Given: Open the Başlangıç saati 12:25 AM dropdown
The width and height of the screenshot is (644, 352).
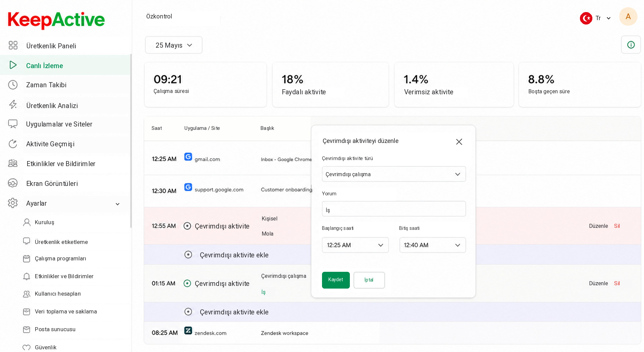Looking at the screenshot, I should coord(355,245).
